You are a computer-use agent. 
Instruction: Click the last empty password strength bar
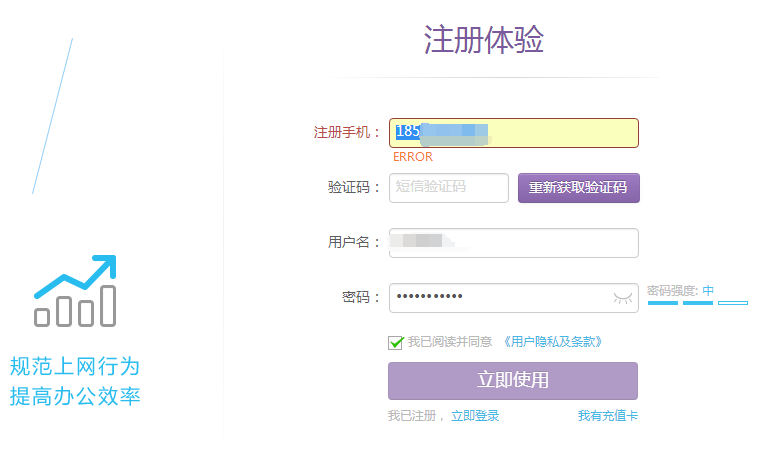click(x=733, y=303)
